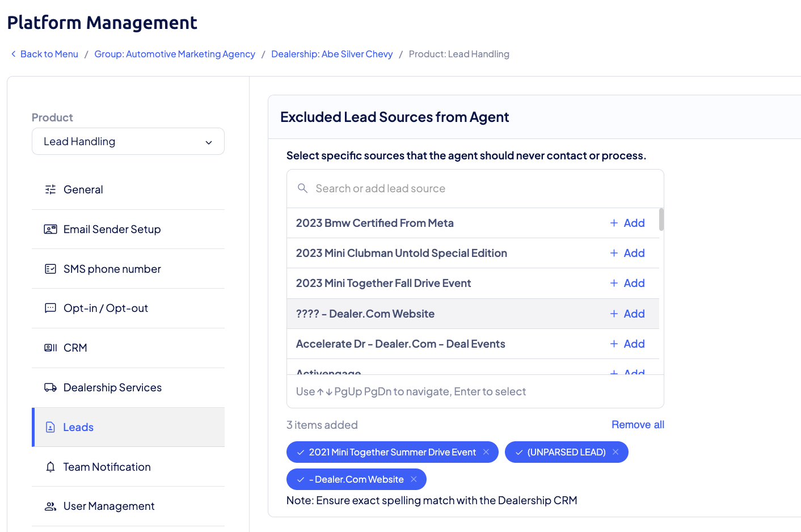Click the Product: Lead Handling breadcrumb text
The width and height of the screenshot is (801, 532).
[459, 54]
